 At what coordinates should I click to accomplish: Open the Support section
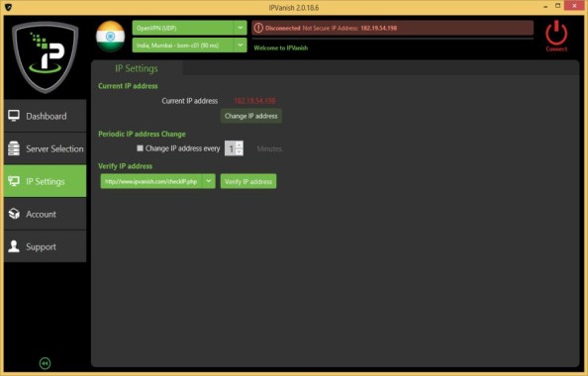(x=45, y=246)
